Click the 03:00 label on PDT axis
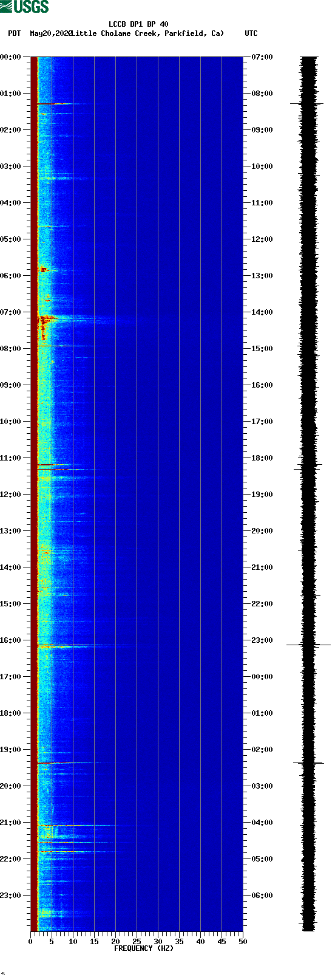The height and width of the screenshot is (980, 335). tap(11, 166)
